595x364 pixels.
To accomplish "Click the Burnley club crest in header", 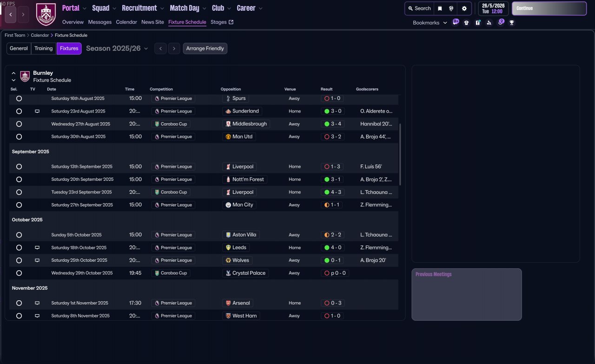I will 46,14.
